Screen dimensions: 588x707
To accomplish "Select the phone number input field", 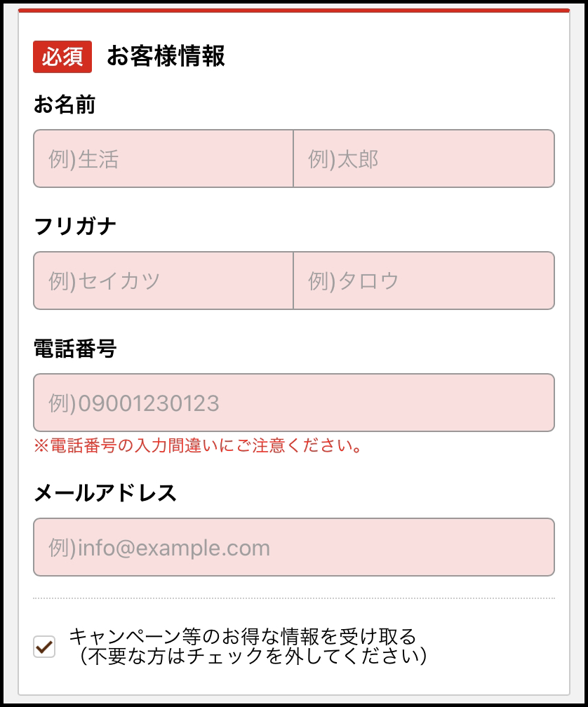I will click(x=294, y=403).
